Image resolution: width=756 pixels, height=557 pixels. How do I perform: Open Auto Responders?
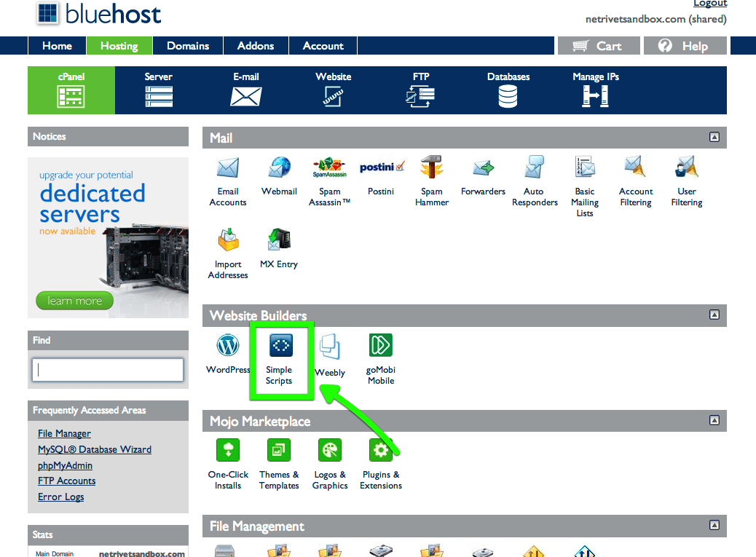[534, 181]
